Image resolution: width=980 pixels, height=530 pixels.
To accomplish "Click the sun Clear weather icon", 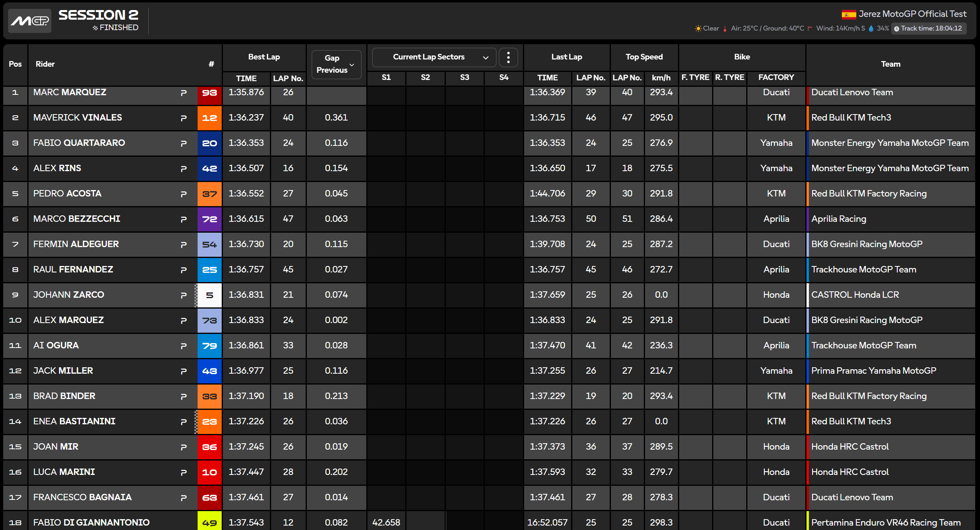I will (x=698, y=29).
